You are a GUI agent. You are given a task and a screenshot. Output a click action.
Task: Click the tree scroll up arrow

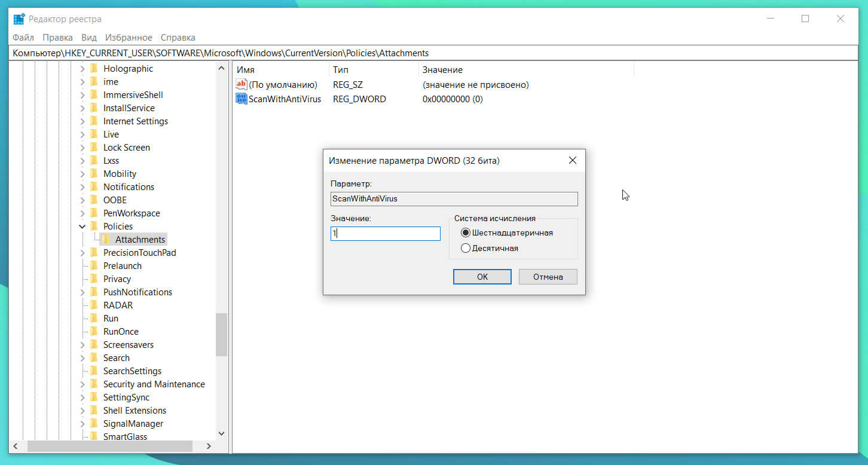pyautogui.click(x=222, y=68)
